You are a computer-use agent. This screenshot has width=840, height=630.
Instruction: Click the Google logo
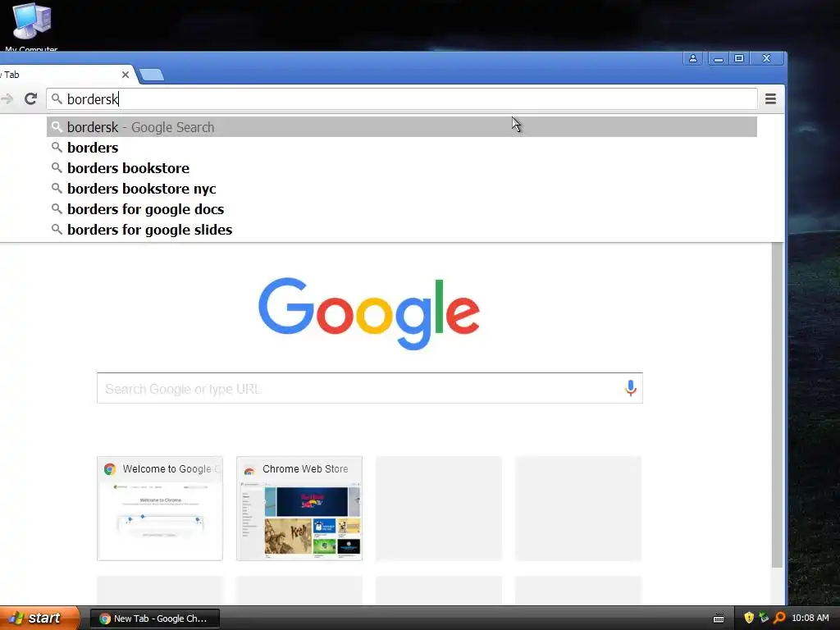click(369, 313)
